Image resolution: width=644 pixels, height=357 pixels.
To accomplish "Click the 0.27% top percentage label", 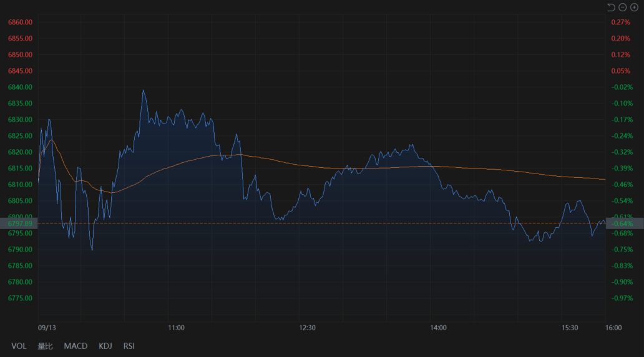I will pos(620,22).
